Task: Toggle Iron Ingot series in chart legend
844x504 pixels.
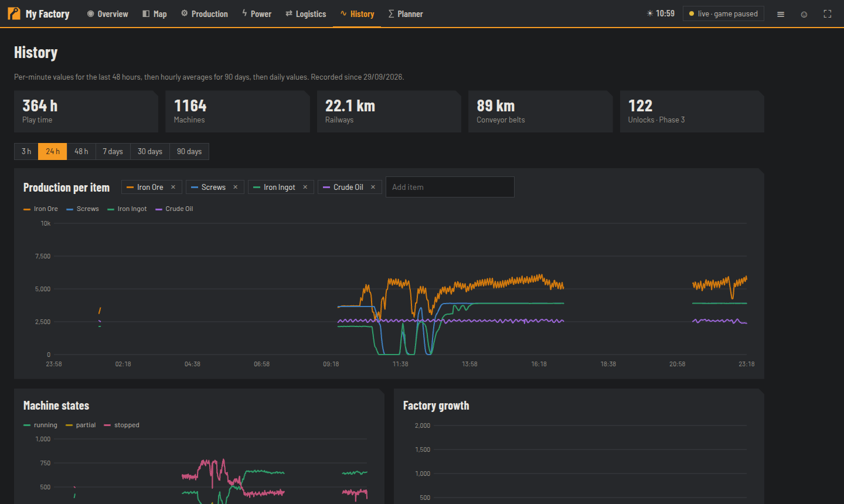Action: [127, 209]
